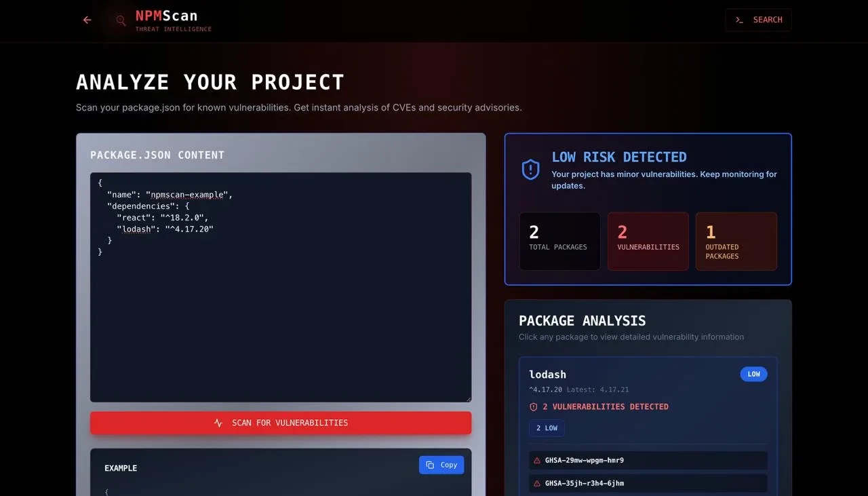Click warning icon beside GHSA-35jh-r3h4-6jhm

pyautogui.click(x=537, y=483)
